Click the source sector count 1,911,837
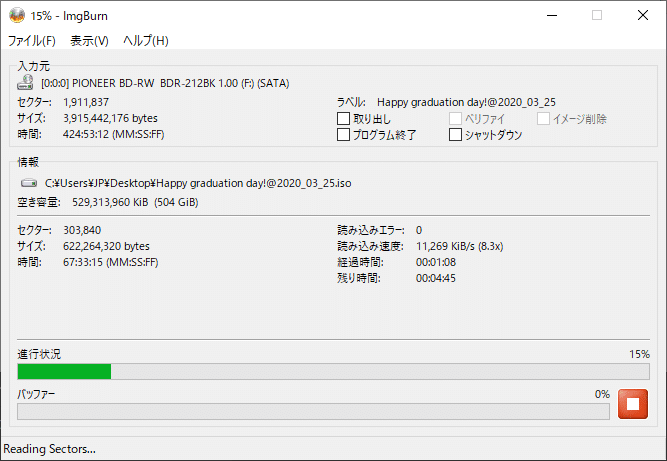The height and width of the screenshot is (461, 667). (x=86, y=102)
